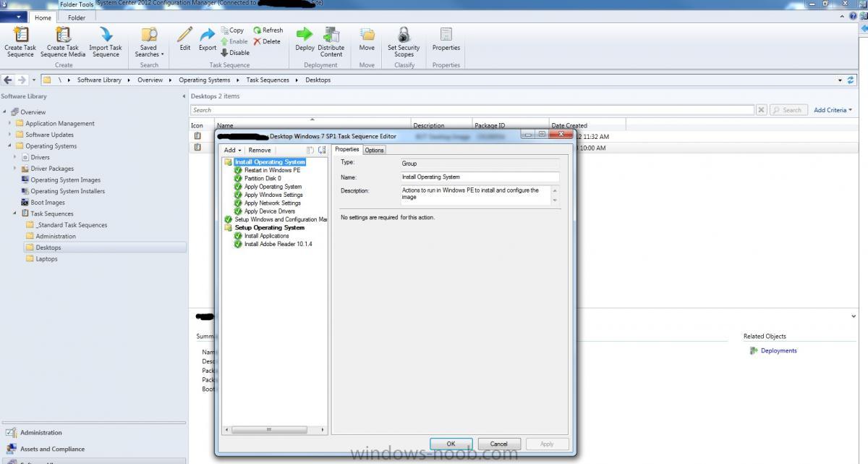Click the Deploy green arrow icon
The width and height of the screenshot is (868, 464).
pos(305,35)
